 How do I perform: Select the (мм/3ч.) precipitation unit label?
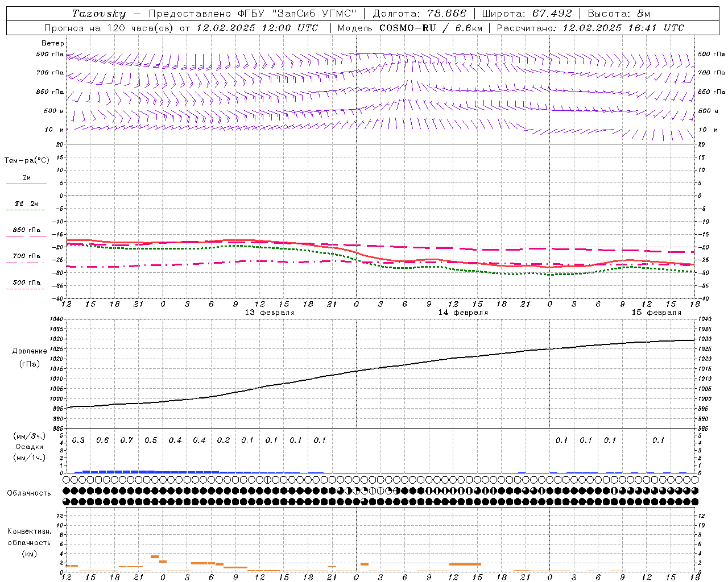(30, 436)
